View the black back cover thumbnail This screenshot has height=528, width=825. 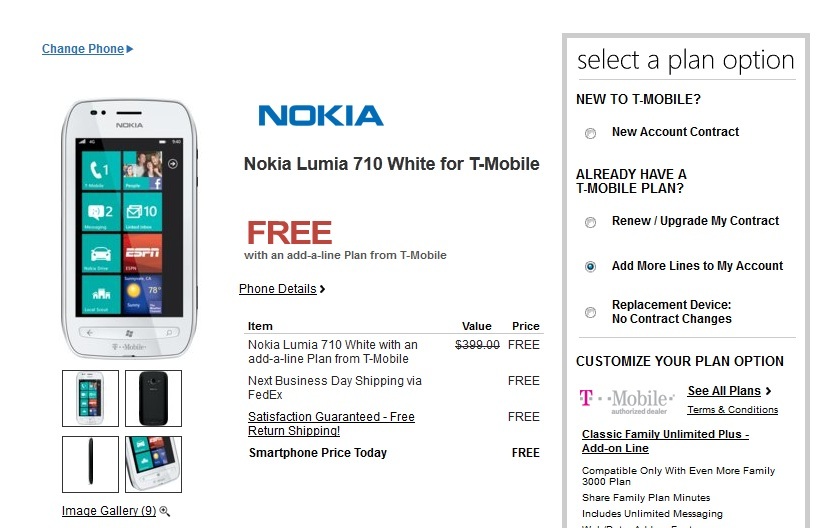[154, 398]
